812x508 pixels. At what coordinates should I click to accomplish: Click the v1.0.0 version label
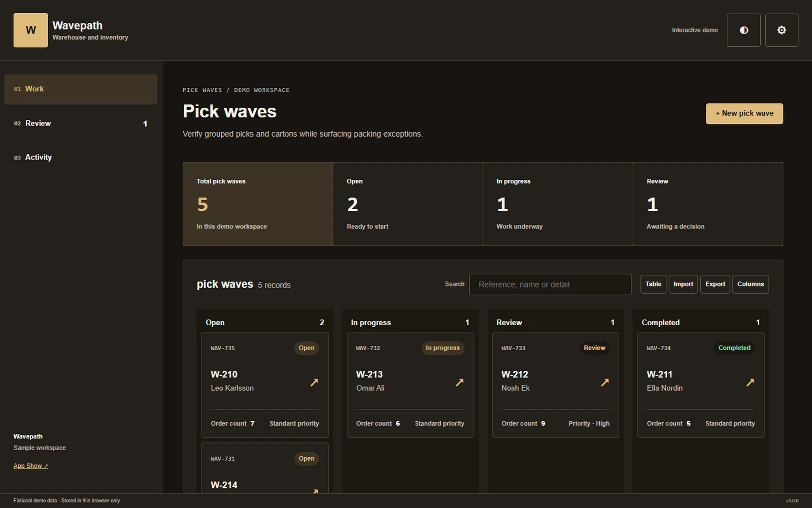tap(792, 501)
